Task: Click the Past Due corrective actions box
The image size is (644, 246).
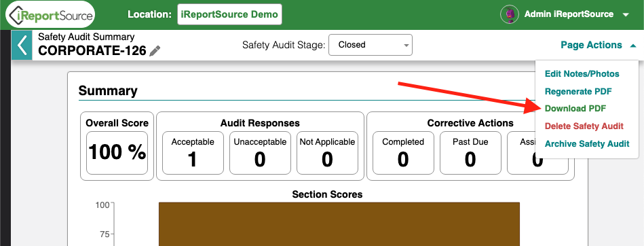Action: click(470, 153)
